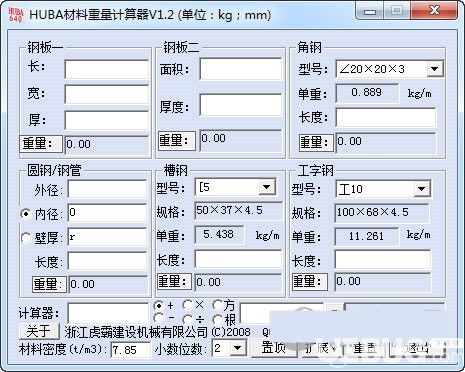Focus the 钢板二 厚度 input field

[241, 105]
